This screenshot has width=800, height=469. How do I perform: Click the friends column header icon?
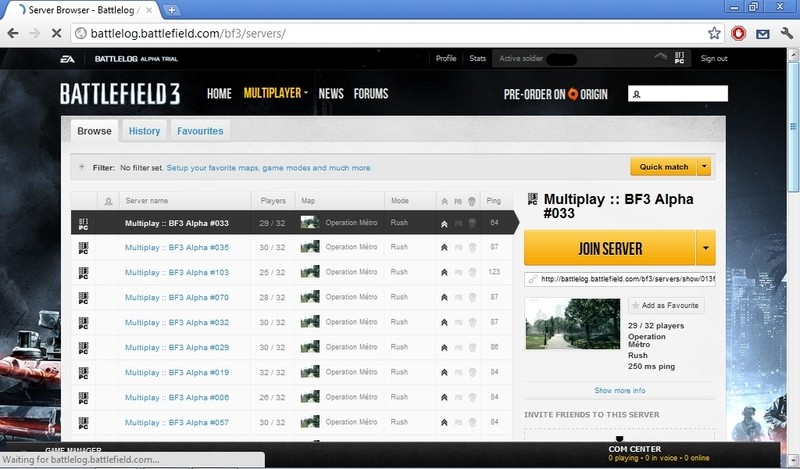108,201
